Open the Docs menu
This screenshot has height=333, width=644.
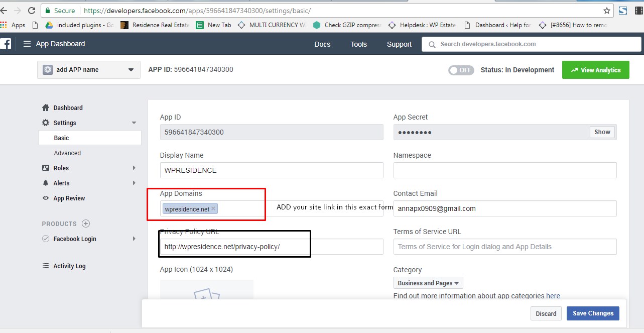tap(322, 44)
